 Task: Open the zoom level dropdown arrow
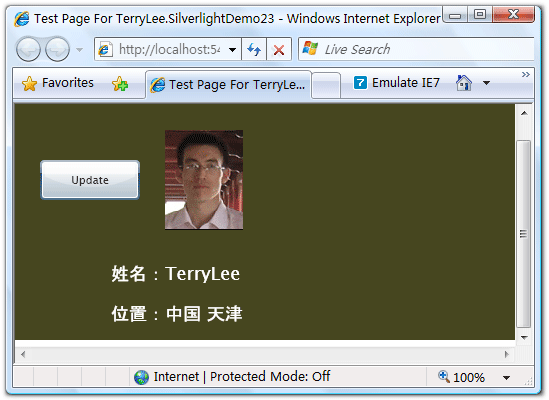pos(506,378)
